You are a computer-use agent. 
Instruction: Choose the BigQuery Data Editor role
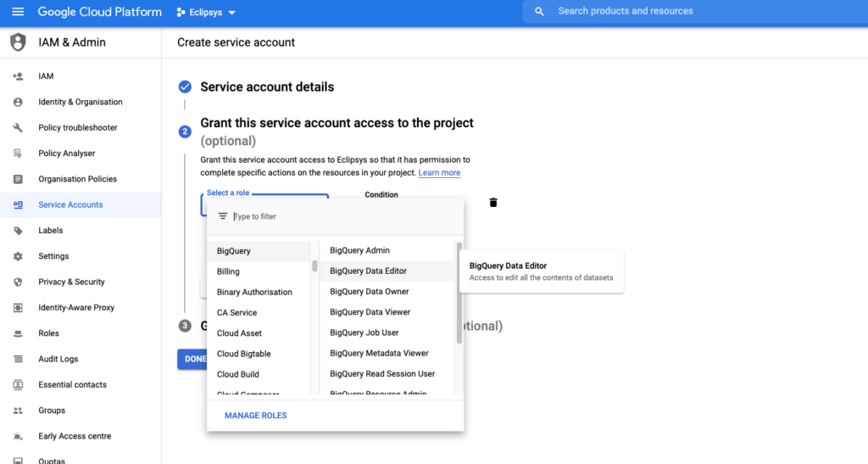click(368, 271)
